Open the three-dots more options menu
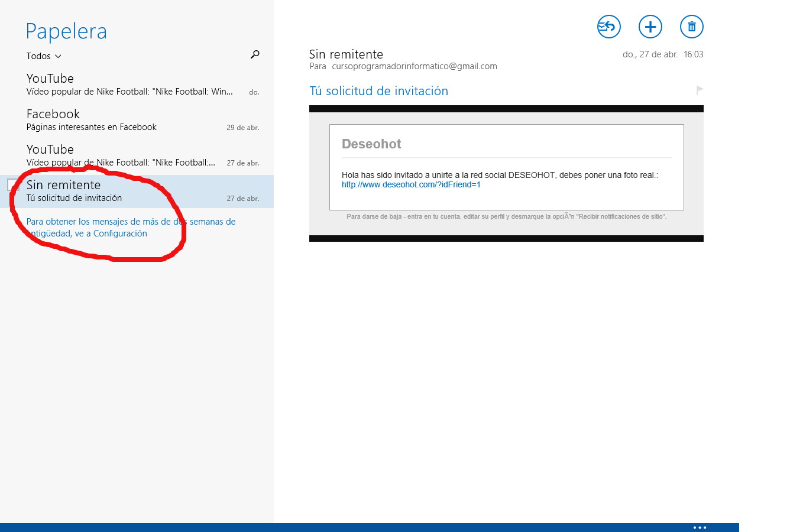The height and width of the screenshot is (532, 803). click(x=700, y=527)
